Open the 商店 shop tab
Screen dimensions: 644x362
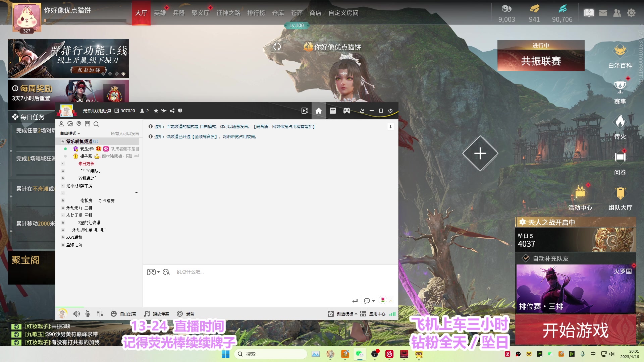point(316,13)
